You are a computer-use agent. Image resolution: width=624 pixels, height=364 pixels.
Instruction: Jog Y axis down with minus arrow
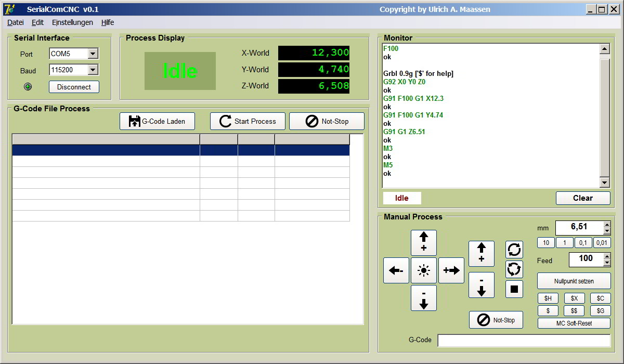pos(424,298)
